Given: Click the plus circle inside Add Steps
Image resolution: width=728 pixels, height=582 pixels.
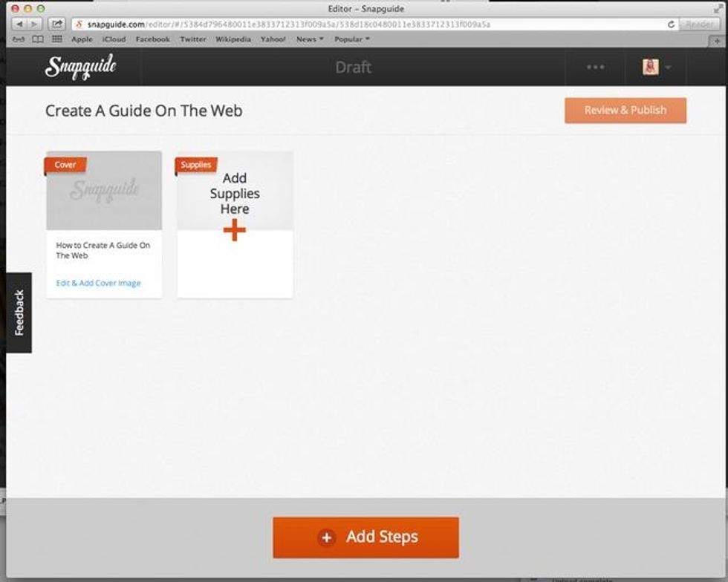Looking at the screenshot, I should 326,537.
